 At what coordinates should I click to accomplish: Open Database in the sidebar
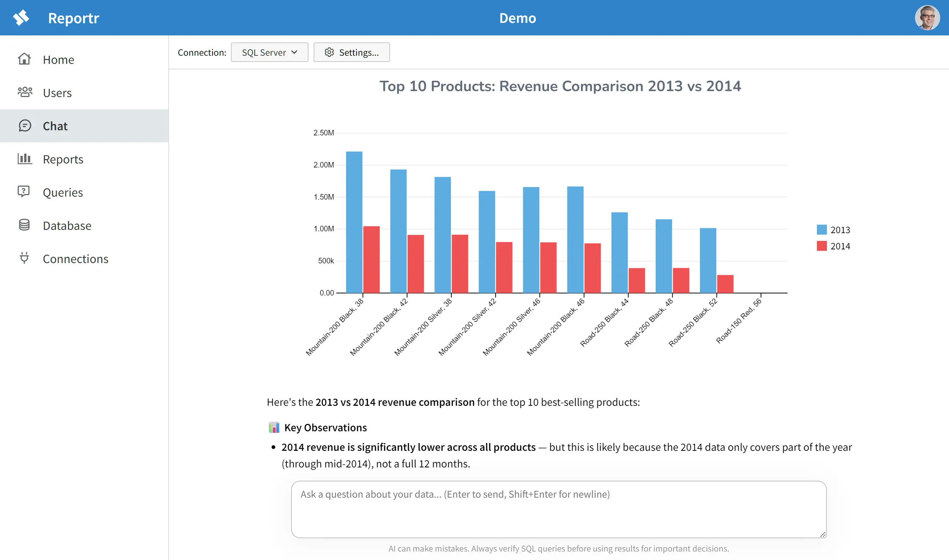[x=84, y=225]
